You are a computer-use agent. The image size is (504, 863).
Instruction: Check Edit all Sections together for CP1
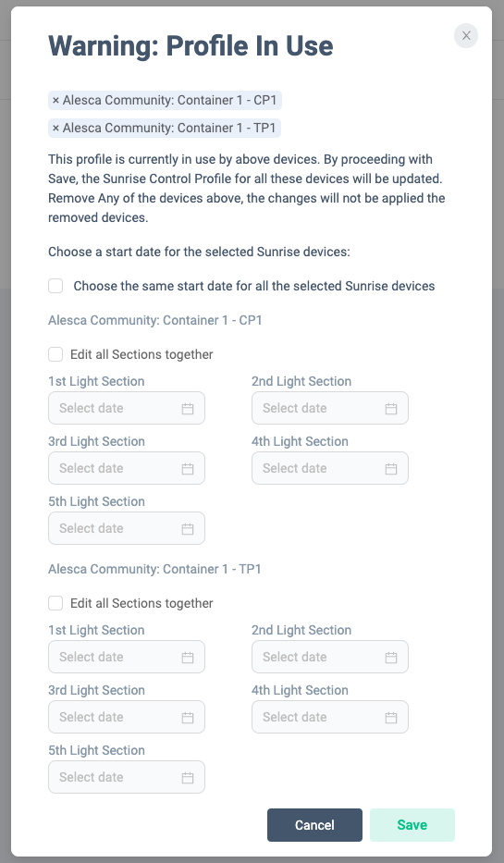coord(55,354)
